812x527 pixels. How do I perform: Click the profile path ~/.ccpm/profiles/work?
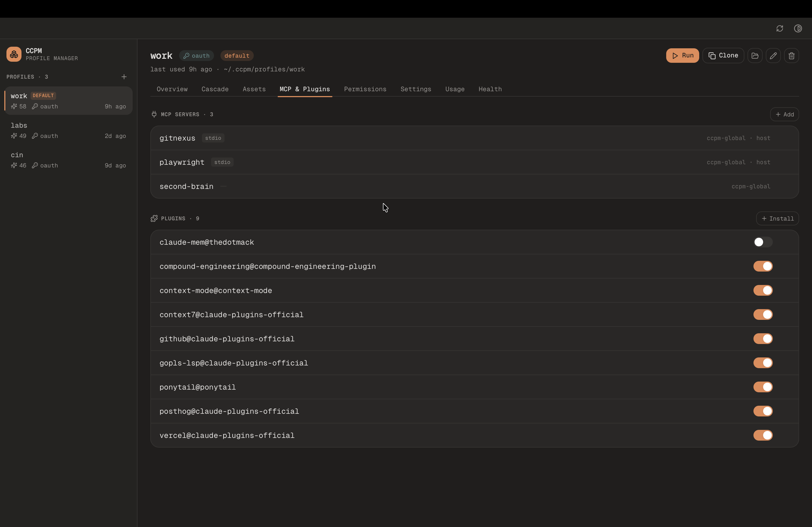(264, 69)
